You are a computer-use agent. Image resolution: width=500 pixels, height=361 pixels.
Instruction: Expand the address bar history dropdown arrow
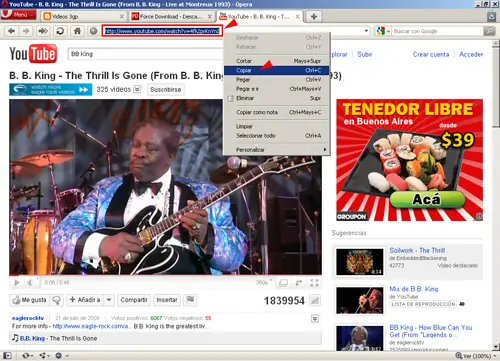pos(367,31)
